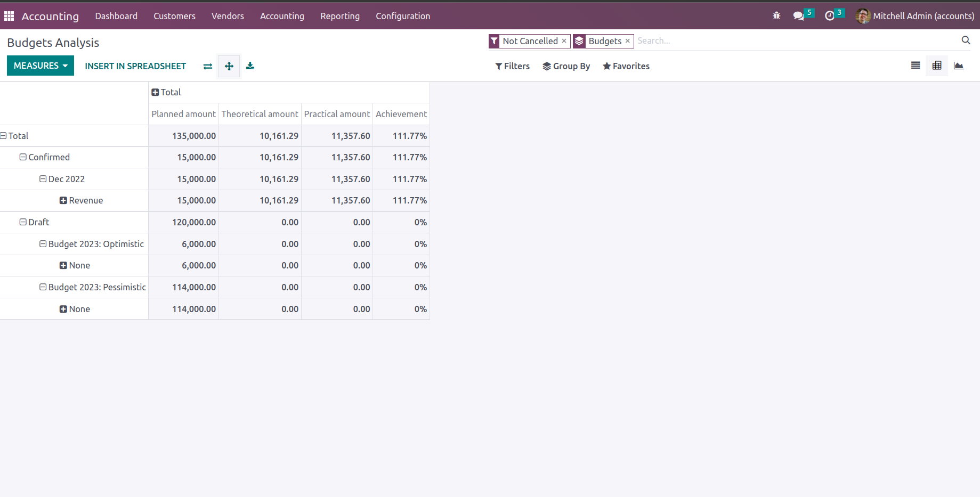Switch to pivot view icon
The image size is (980, 497).
(937, 66)
